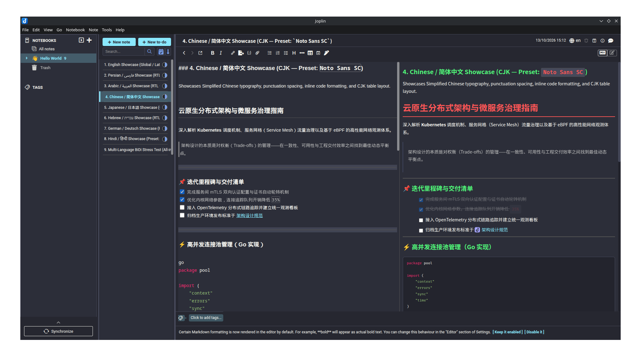Screen dimensions: 641x364
Task: Open the ellipsis more-formatting menu
Action: (x=302, y=53)
